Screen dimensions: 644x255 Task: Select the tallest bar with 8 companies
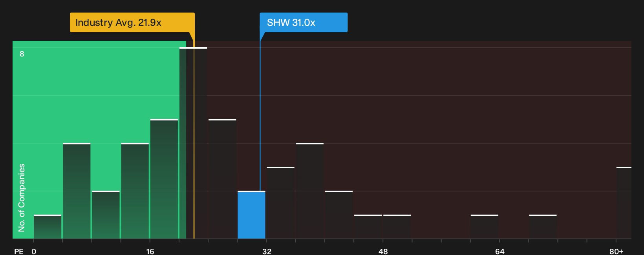coord(193,143)
